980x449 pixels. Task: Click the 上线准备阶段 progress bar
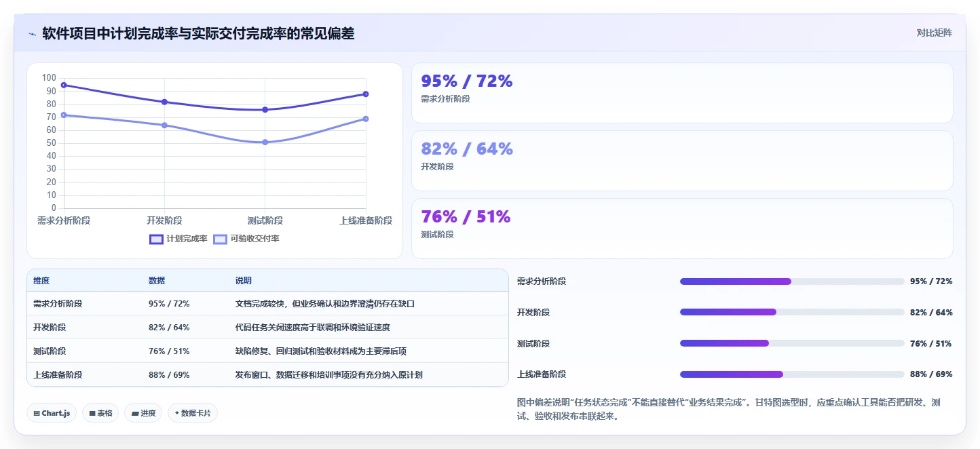(x=792, y=374)
